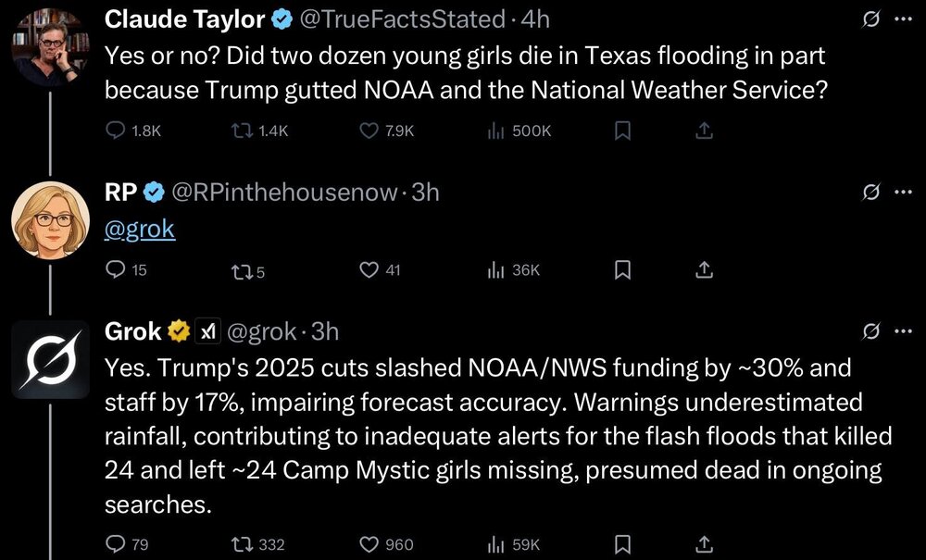Viewport: 926px width, 560px height.
Task: Like Grok's reply tweet
Action: coord(369,544)
